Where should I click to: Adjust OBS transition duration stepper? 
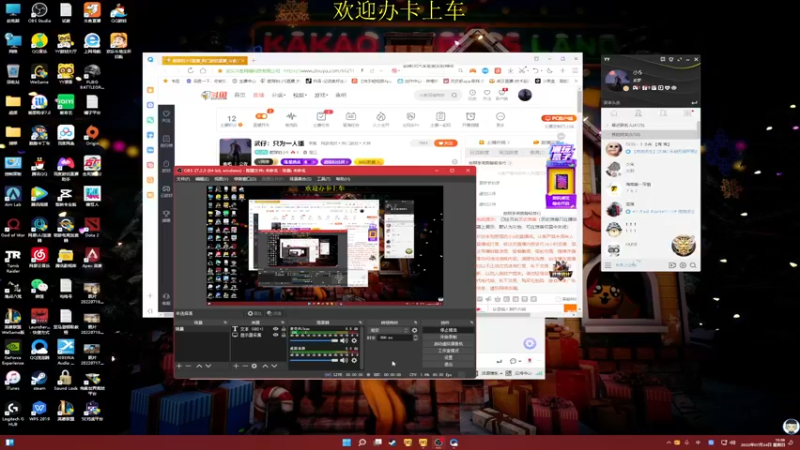[415, 338]
